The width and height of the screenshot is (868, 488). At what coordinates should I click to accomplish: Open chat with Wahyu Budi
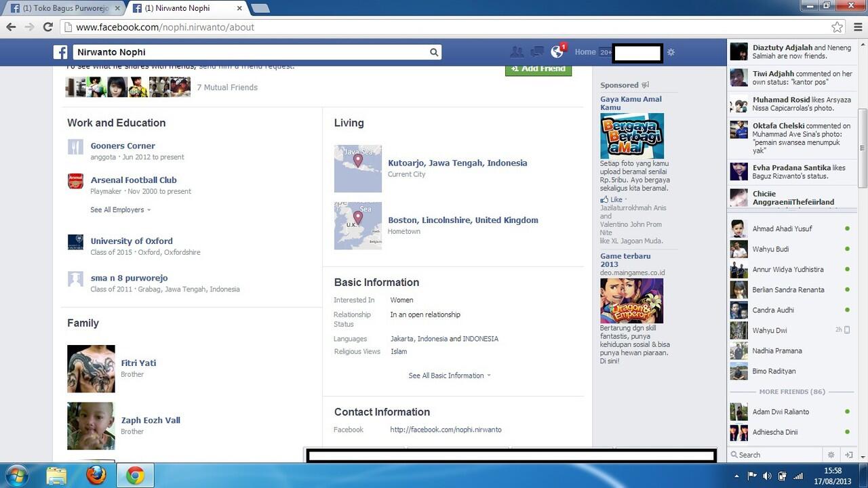pyautogui.click(x=790, y=249)
